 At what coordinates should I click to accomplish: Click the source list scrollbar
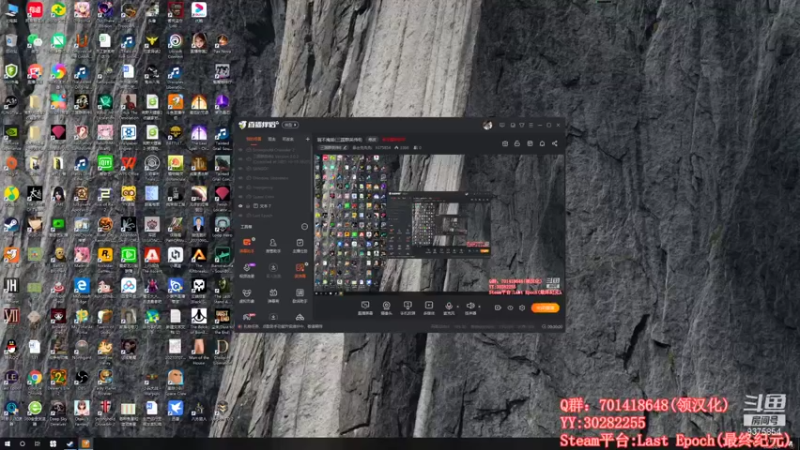coord(312,179)
